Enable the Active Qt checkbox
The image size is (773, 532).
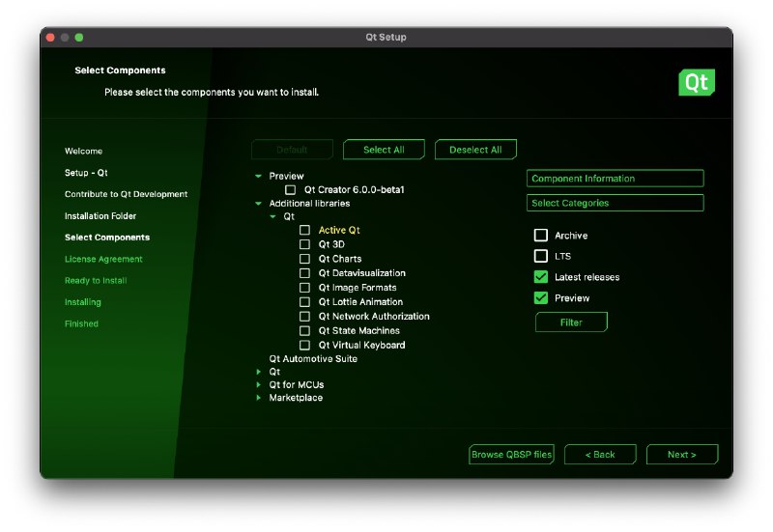point(304,230)
